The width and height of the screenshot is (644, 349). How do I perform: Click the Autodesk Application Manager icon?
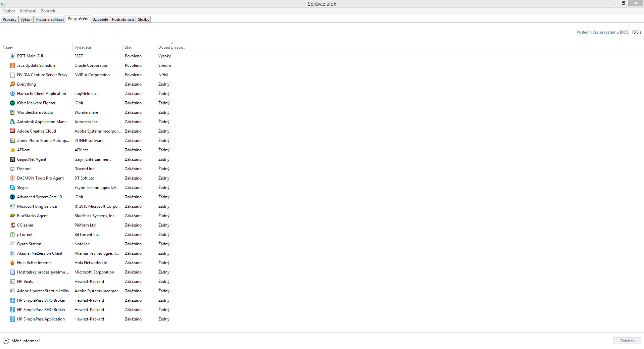tap(12, 122)
